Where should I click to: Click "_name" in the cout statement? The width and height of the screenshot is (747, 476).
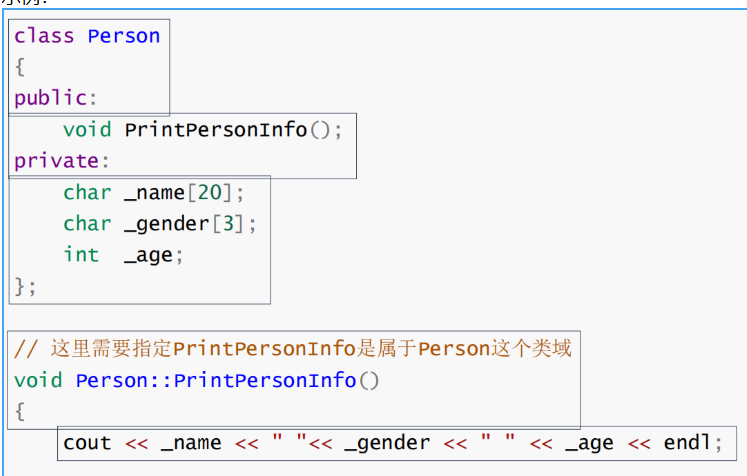[190, 443]
